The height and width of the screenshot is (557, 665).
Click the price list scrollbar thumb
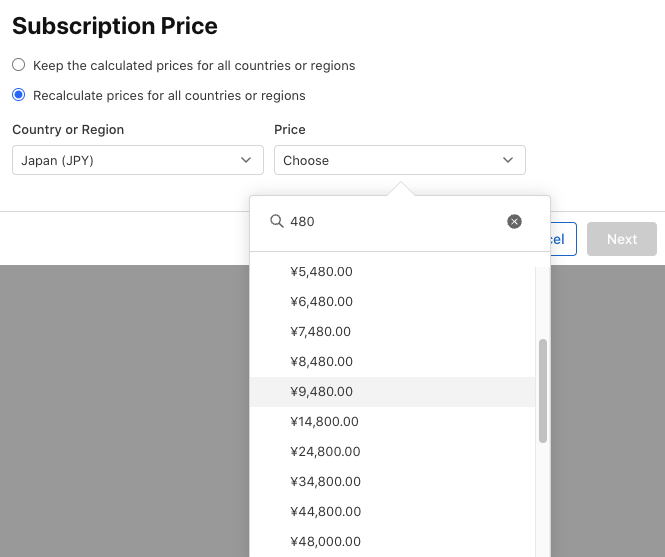point(543,390)
